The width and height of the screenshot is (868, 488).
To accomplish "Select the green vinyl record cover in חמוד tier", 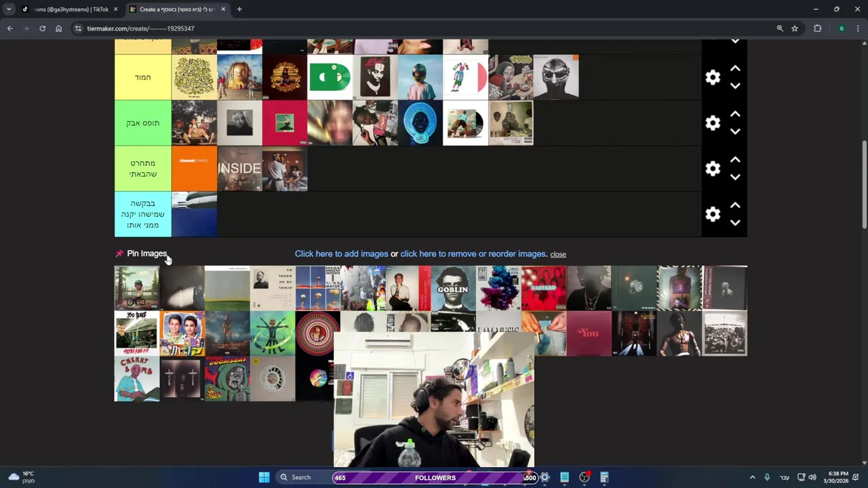I will (x=330, y=77).
